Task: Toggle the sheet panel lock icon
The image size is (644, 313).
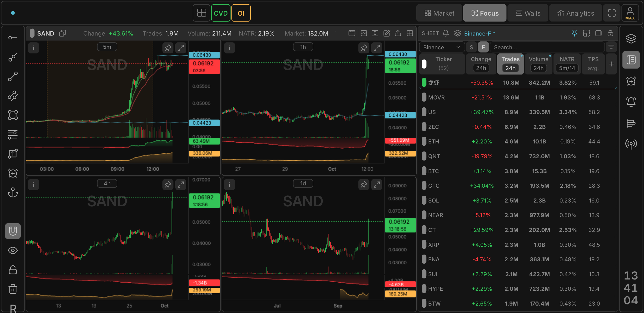Action: coord(610,33)
